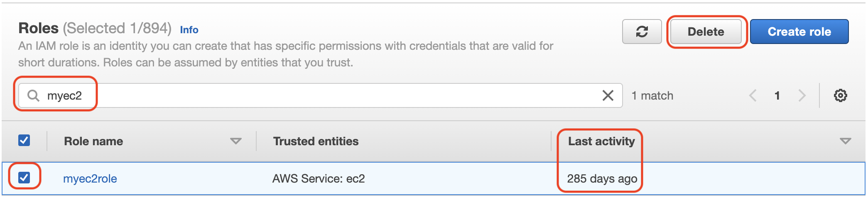The width and height of the screenshot is (868, 200).
Task: Clear the search field with X icon
Action: 608,95
